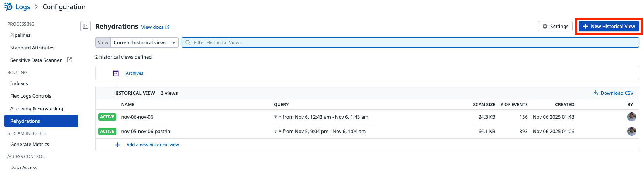Open the Archives link
The width and height of the screenshot is (644, 174).
tap(134, 73)
